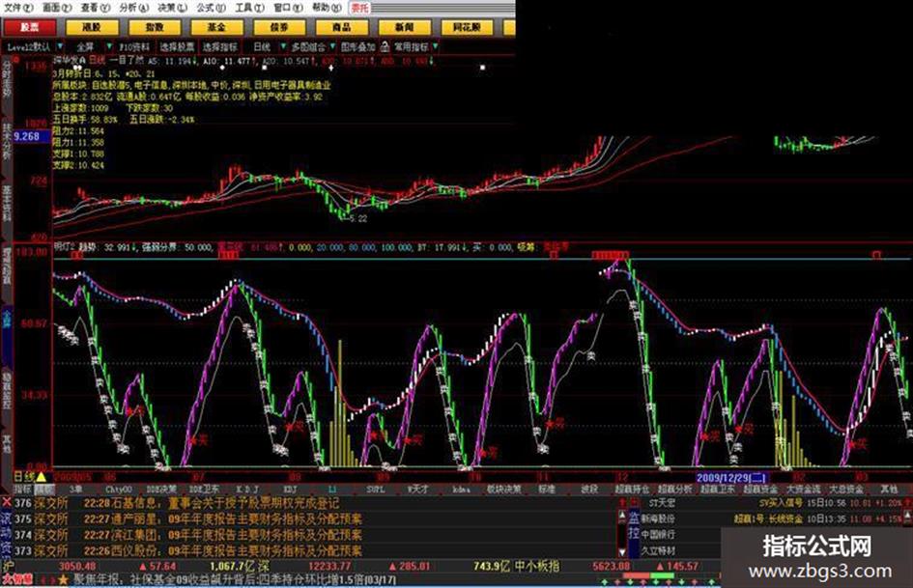
Task: Open the 工具 menu
Action: (249, 8)
